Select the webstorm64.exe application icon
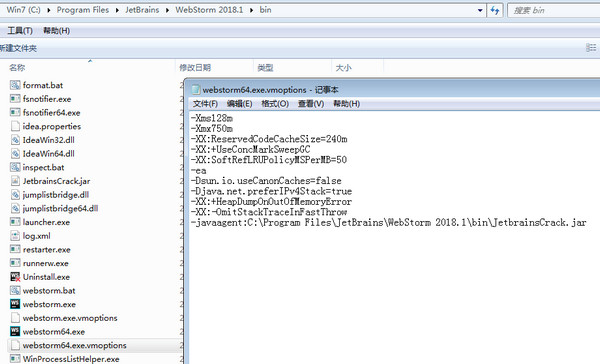600x364 pixels. (x=15, y=331)
